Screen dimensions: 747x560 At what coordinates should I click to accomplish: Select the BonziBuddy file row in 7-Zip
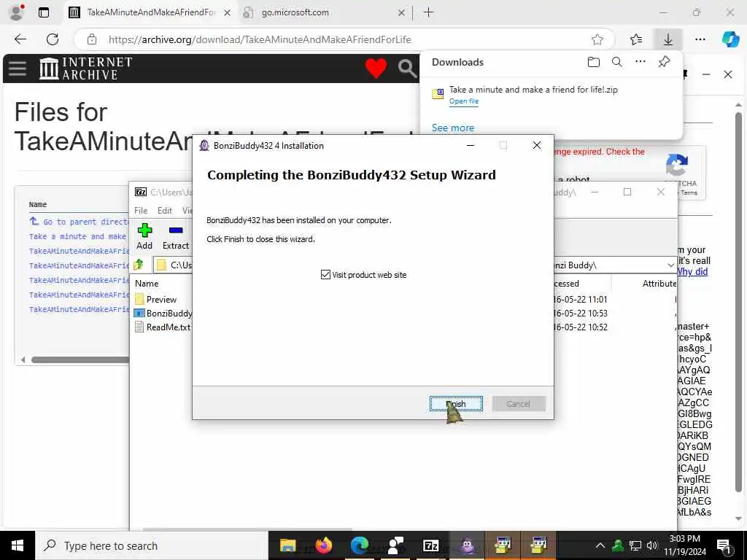pos(163,314)
